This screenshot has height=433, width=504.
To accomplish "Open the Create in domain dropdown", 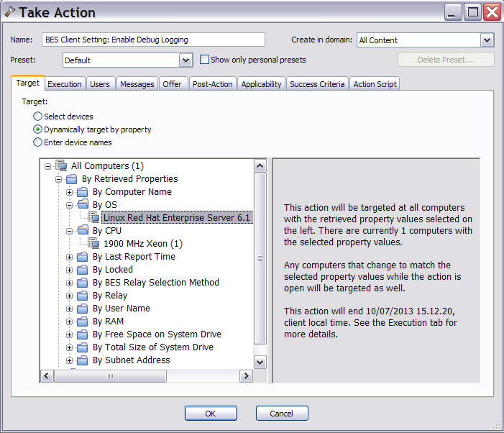I will pos(487,40).
